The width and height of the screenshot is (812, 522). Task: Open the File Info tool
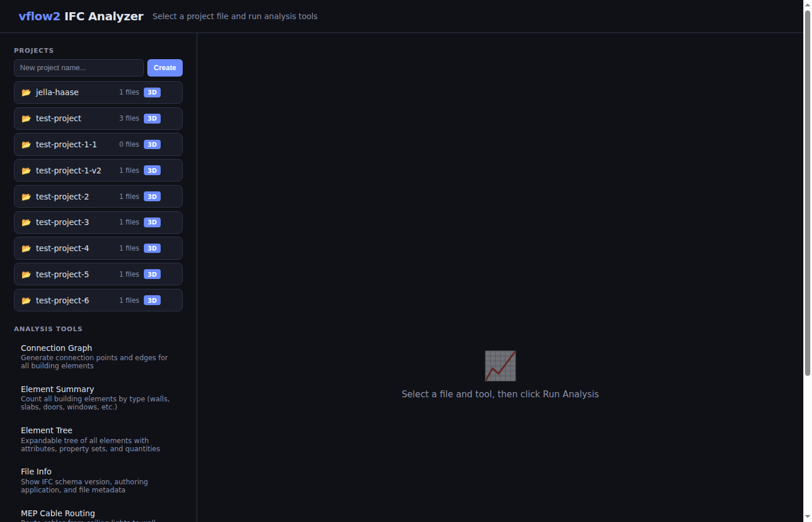pyautogui.click(x=36, y=472)
